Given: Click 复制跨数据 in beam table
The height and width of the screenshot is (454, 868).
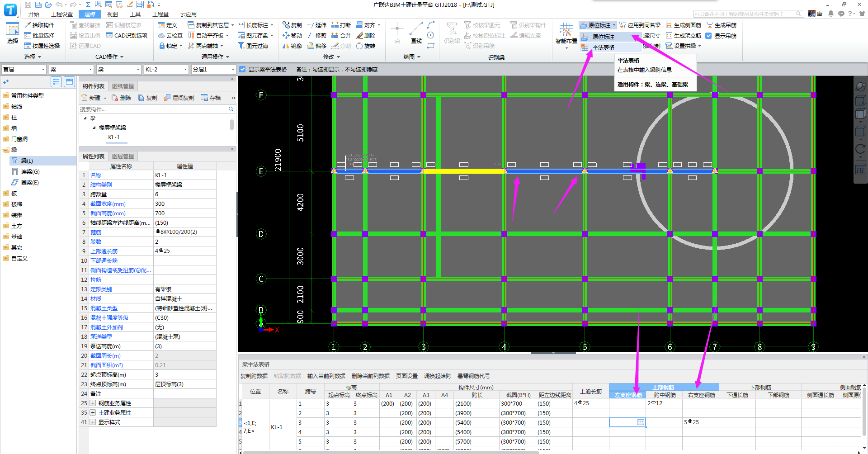Looking at the screenshot, I should pyautogui.click(x=254, y=376).
